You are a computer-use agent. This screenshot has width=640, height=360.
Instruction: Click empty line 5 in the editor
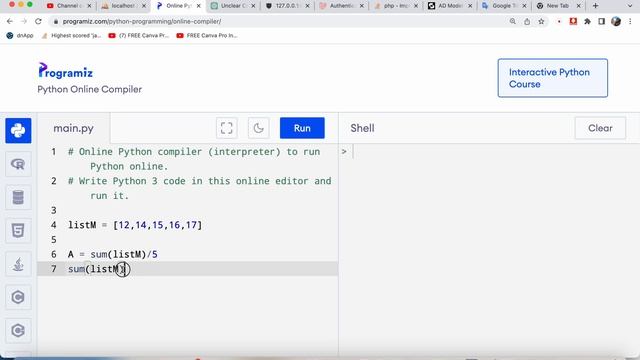point(188,240)
